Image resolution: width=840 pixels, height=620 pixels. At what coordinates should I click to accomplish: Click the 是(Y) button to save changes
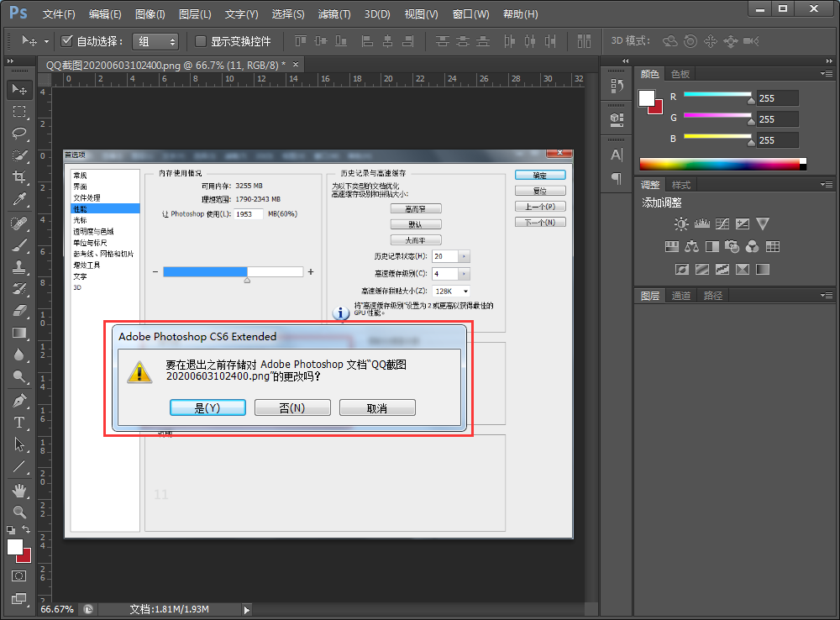[207, 407]
